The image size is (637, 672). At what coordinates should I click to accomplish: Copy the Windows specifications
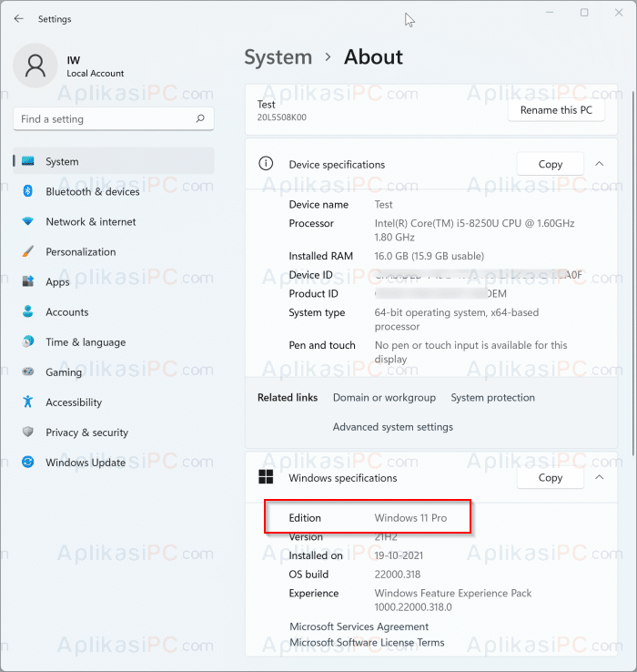point(550,477)
